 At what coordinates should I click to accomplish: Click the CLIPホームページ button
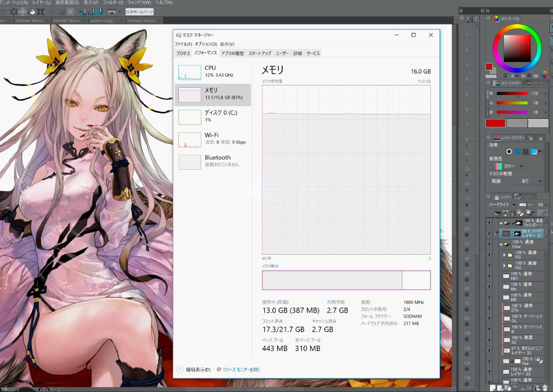click(x=139, y=11)
